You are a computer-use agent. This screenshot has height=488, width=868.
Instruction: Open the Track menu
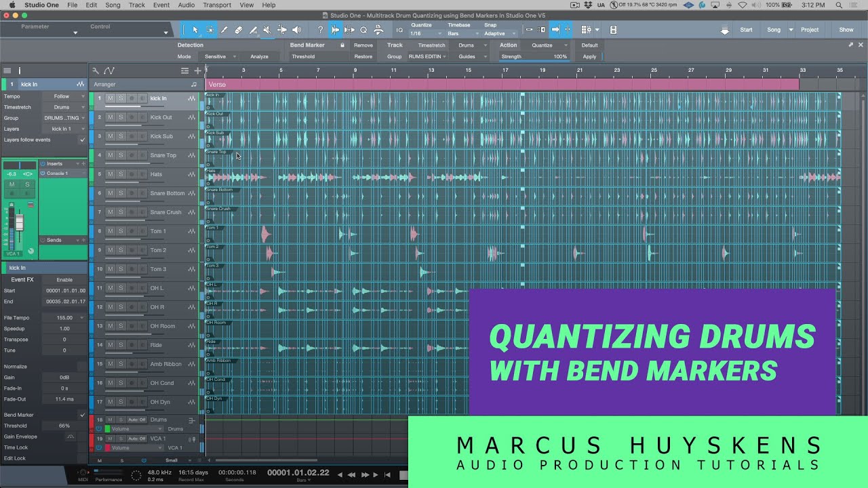click(x=137, y=5)
